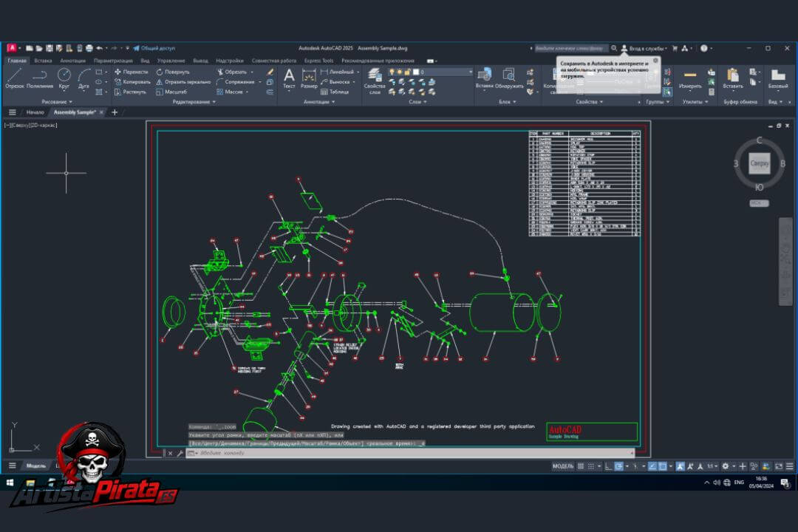Select the Круг (Circle) tool
Screen dimensions: 798x532
point(64,78)
